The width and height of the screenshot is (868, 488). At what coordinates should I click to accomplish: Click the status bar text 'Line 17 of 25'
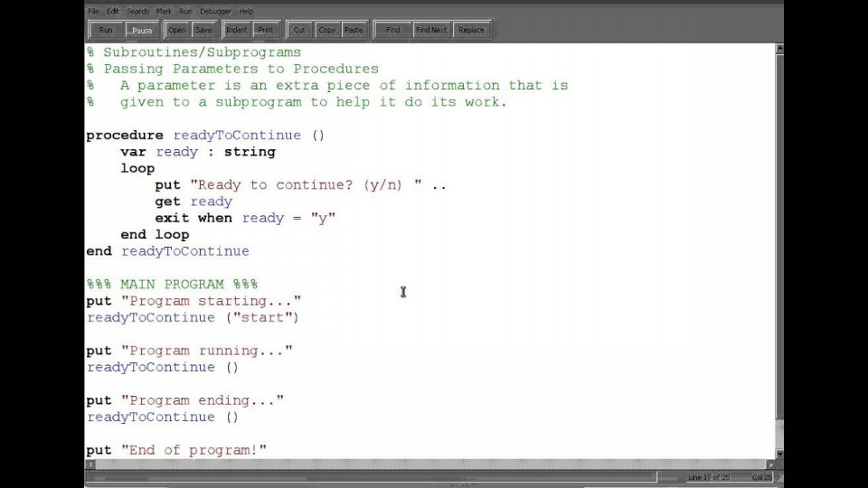point(709,477)
